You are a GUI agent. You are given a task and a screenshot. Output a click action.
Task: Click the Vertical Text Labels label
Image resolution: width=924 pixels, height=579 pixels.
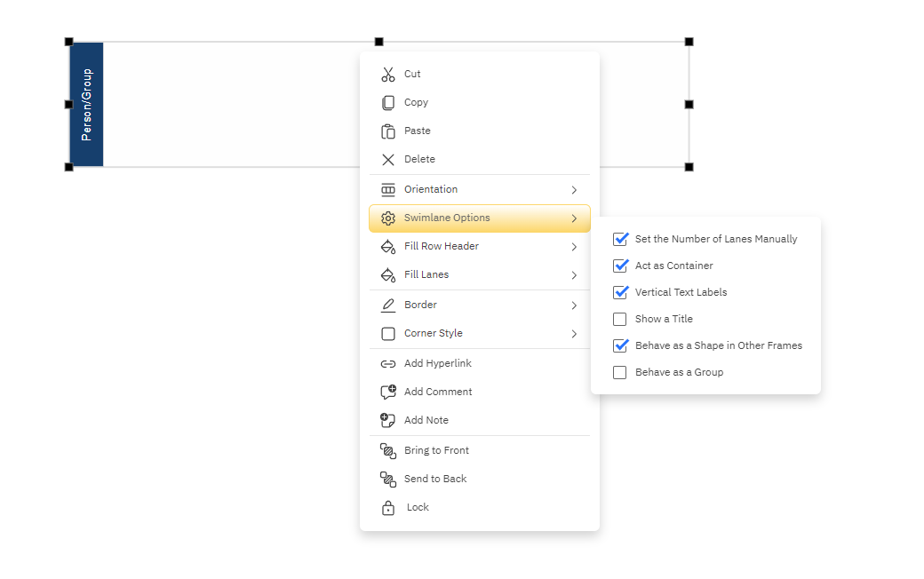(x=681, y=292)
